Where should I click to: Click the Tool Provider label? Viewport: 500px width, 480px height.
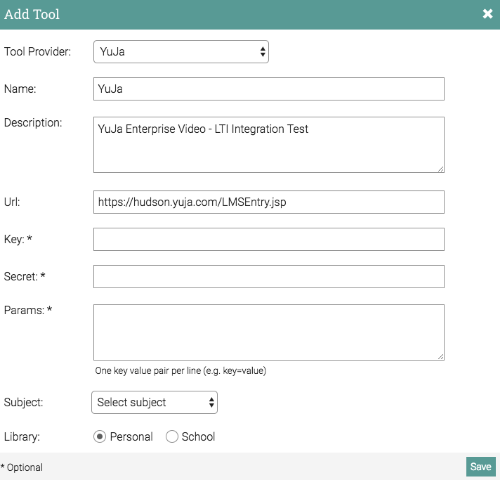[37, 52]
